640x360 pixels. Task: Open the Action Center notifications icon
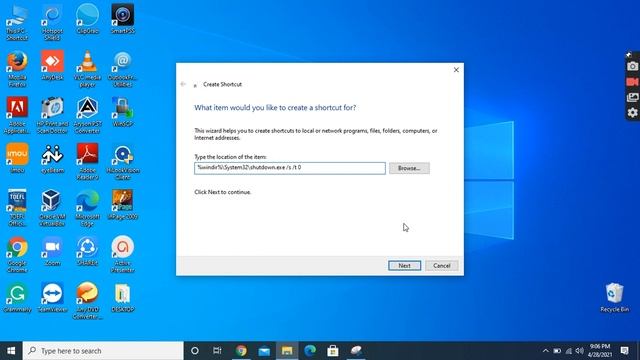pos(624,351)
